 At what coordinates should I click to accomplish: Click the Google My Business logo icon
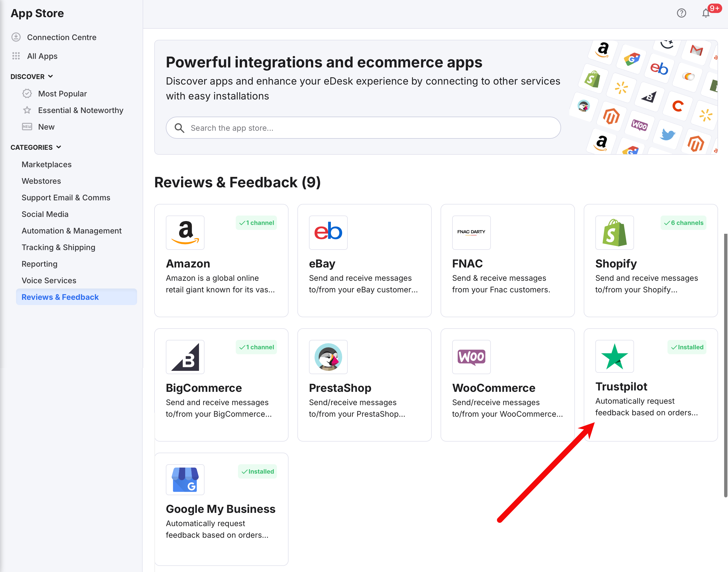[x=185, y=480]
